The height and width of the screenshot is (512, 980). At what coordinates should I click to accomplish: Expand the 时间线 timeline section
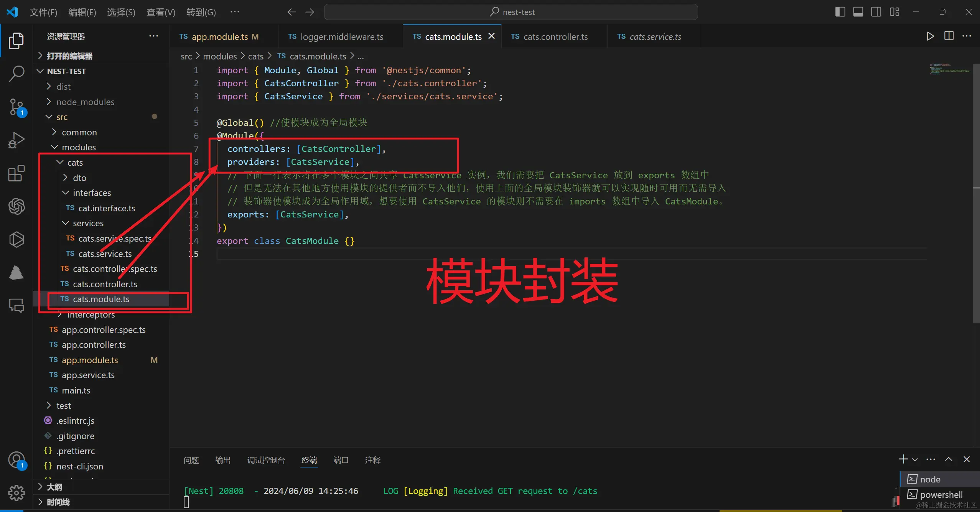click(x=101, y=502)
